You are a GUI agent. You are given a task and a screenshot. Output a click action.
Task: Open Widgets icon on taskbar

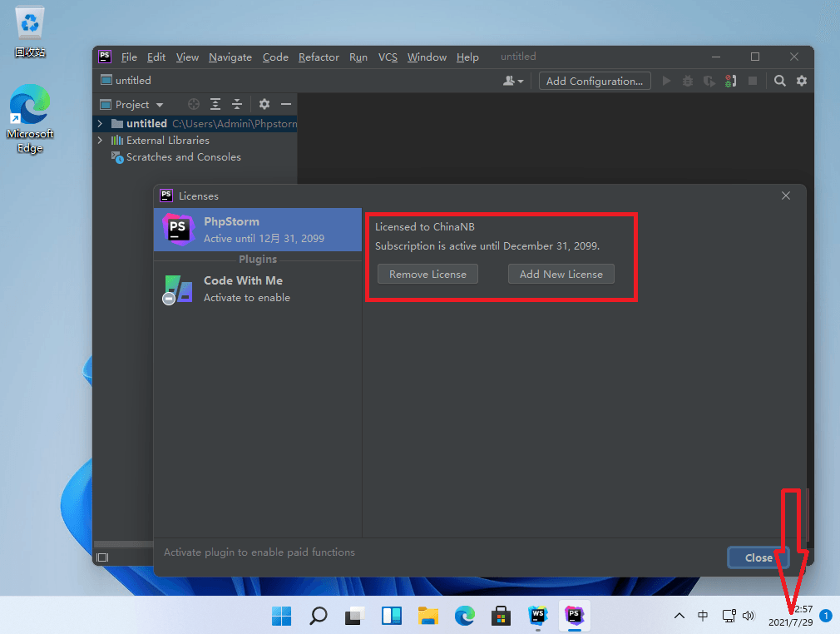(392, 616)
